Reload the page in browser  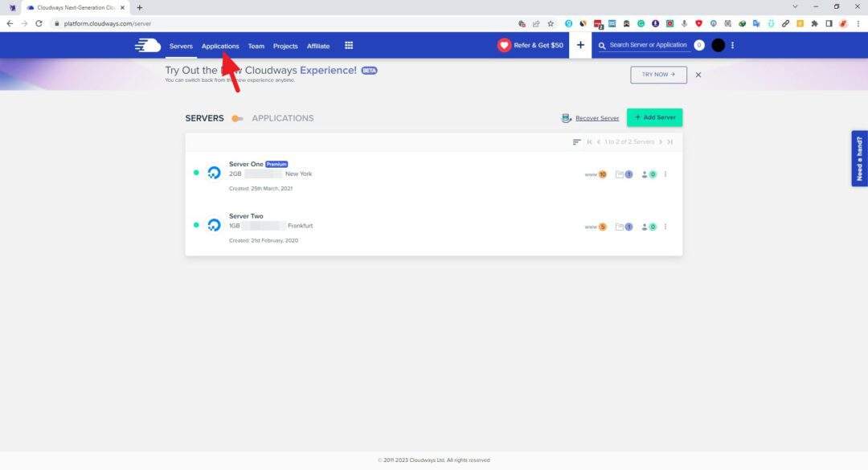(39, 24)
